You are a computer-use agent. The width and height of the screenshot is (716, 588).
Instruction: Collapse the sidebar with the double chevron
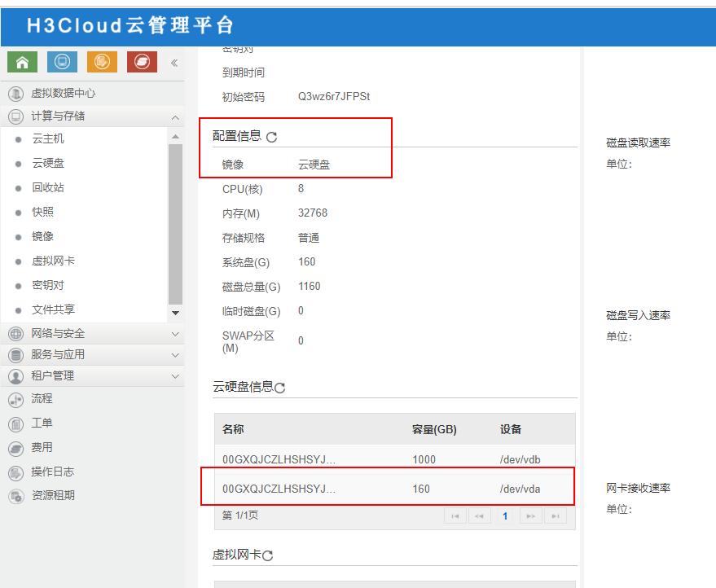174,63
